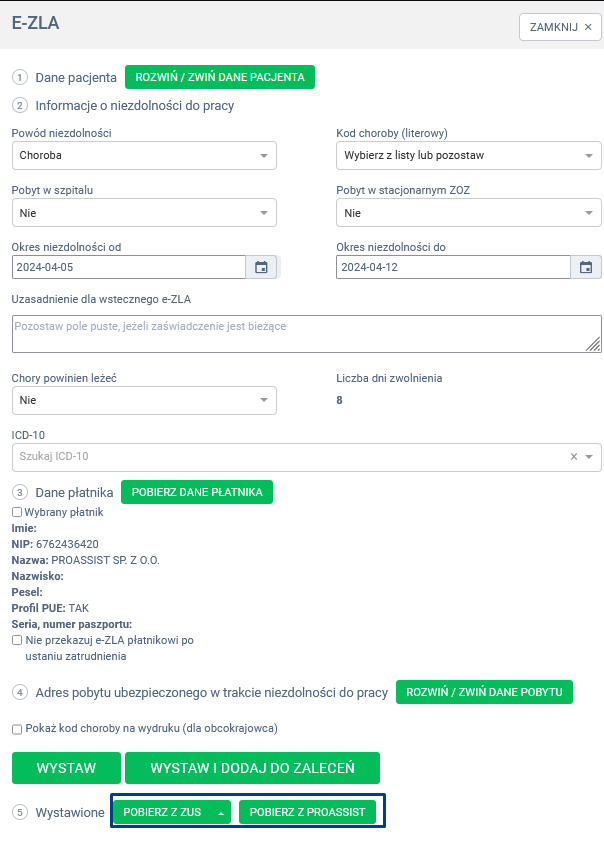604x849 pixels.
Task: Open Pobyt w szpitalu dropdown
Action: coord(144,213)
